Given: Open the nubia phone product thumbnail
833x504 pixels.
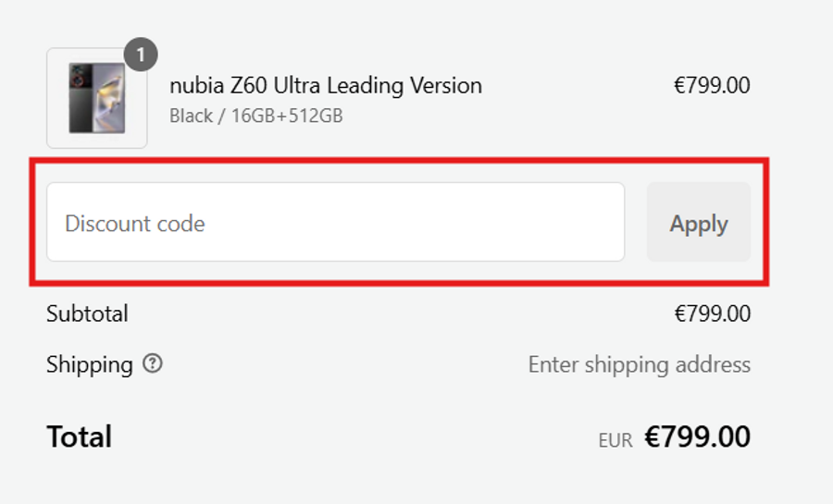Looking at the screenshot, I should coord(96,99).
